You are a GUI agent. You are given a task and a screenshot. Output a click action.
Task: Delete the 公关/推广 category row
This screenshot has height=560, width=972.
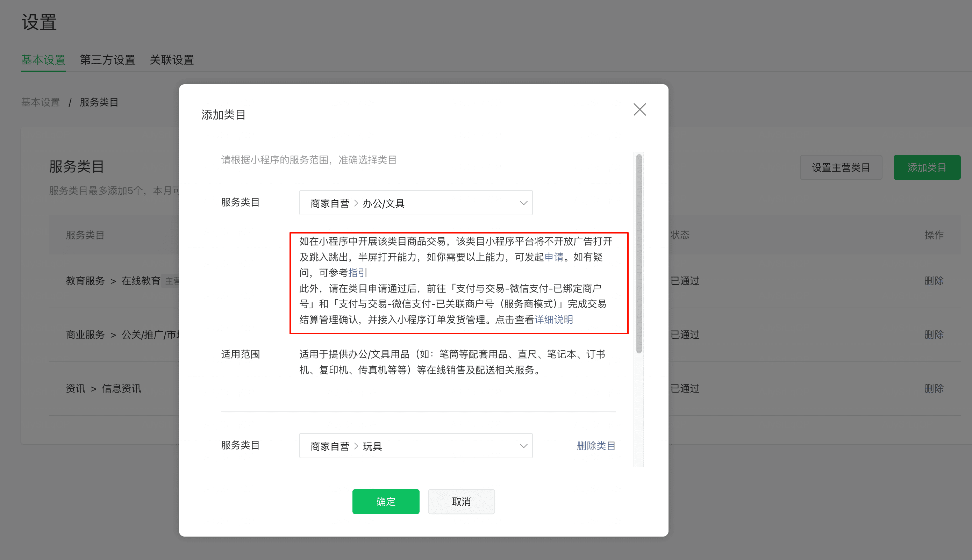pyautogui.click(x=934, y=335)
